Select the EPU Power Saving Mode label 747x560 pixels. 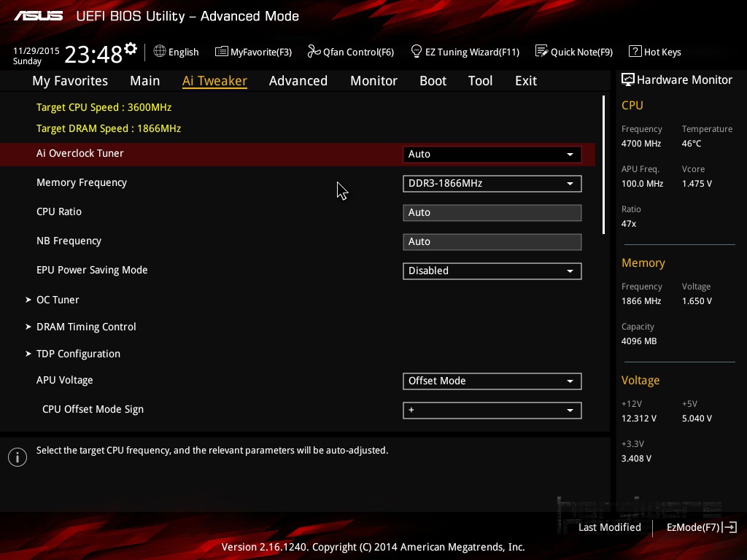coord(92,270)
